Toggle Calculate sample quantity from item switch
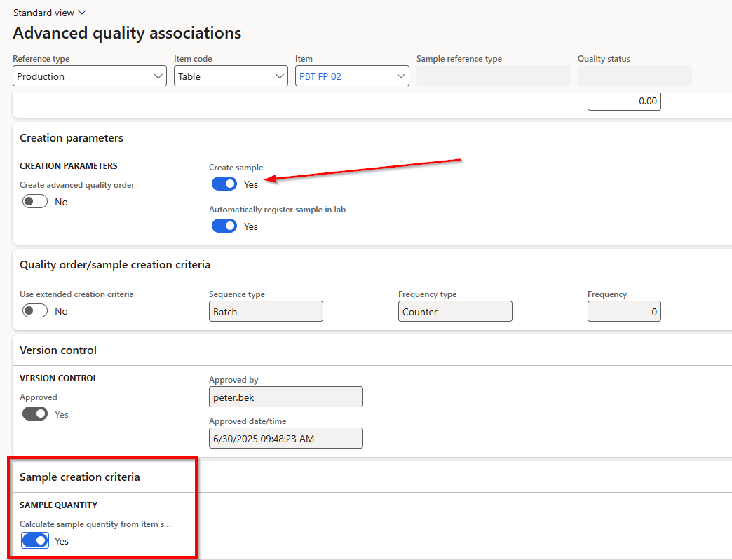Viewport: 732px width, 560px height. [x=35, y=541]
